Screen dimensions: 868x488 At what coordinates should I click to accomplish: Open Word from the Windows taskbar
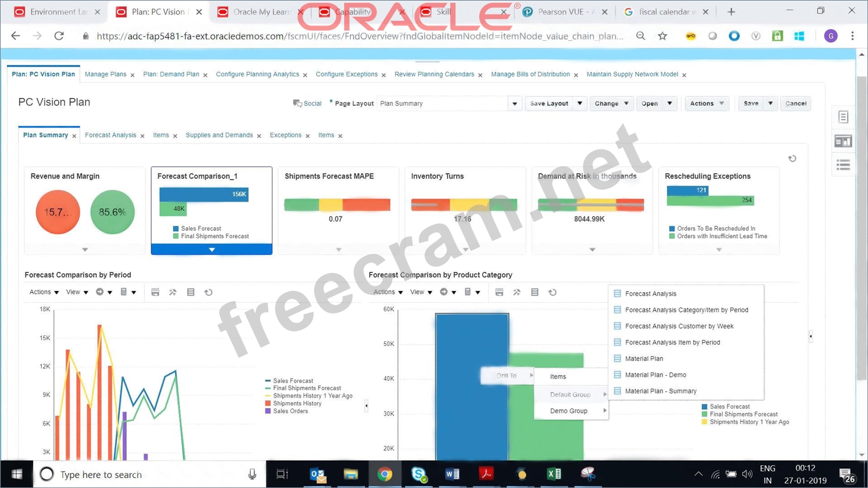point(452,474)
